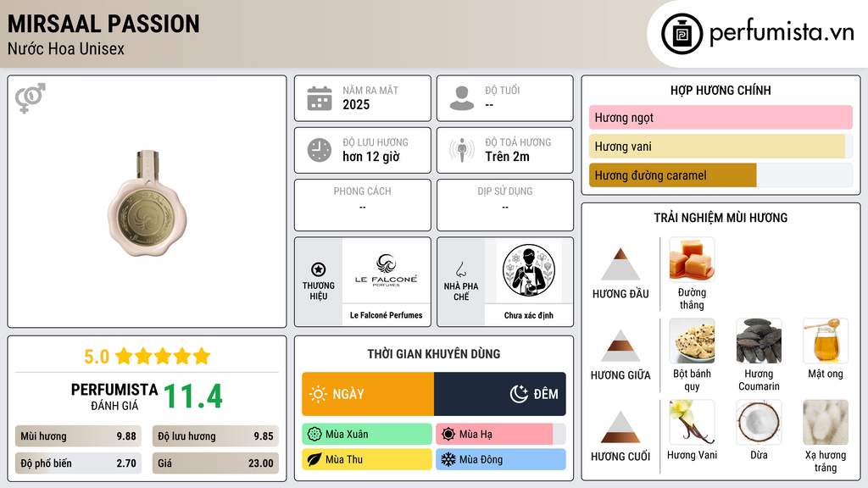Click the Mật ong honey jar image
868x488 pixels.
pyautogui.click(x=826, y=341)
